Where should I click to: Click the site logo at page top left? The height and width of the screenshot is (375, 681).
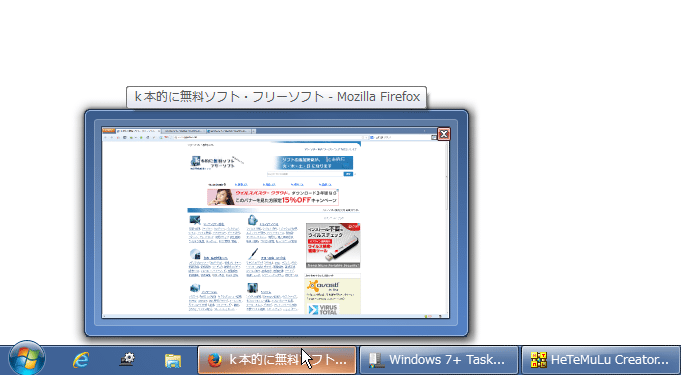[213, 163]
